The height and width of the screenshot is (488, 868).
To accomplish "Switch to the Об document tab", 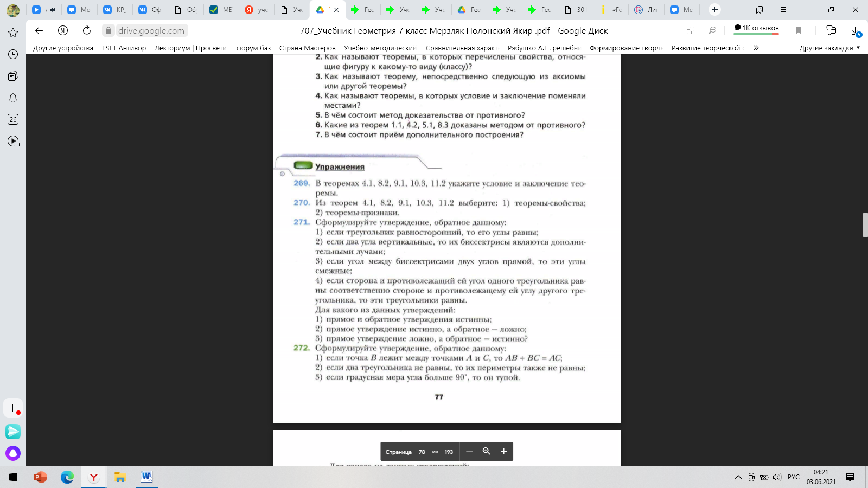I will click(186, 10).
